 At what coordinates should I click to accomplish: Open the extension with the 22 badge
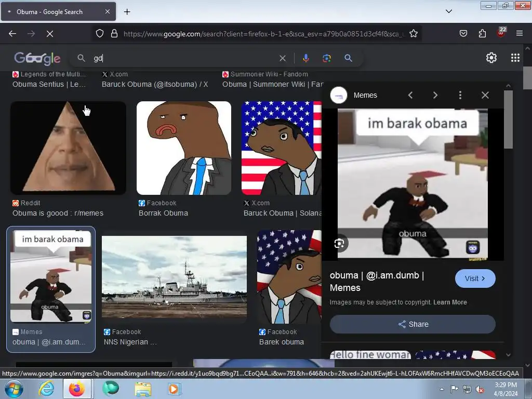tap(501, 33)
